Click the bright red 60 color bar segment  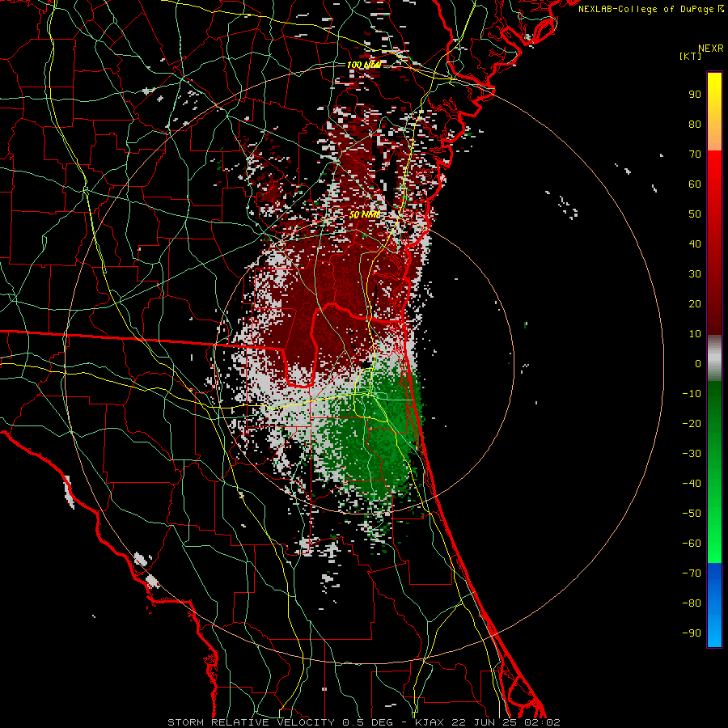click(714, 184)
